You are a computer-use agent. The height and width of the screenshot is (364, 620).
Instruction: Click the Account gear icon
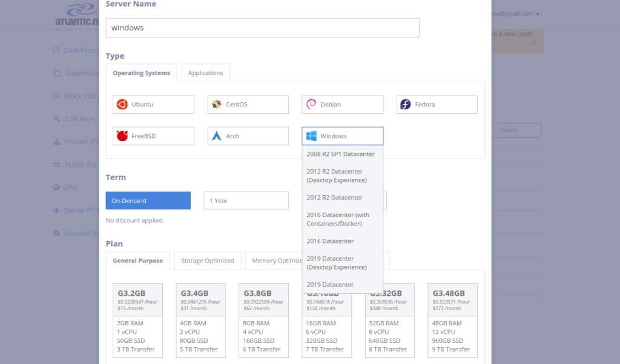(x=56, y=233)
